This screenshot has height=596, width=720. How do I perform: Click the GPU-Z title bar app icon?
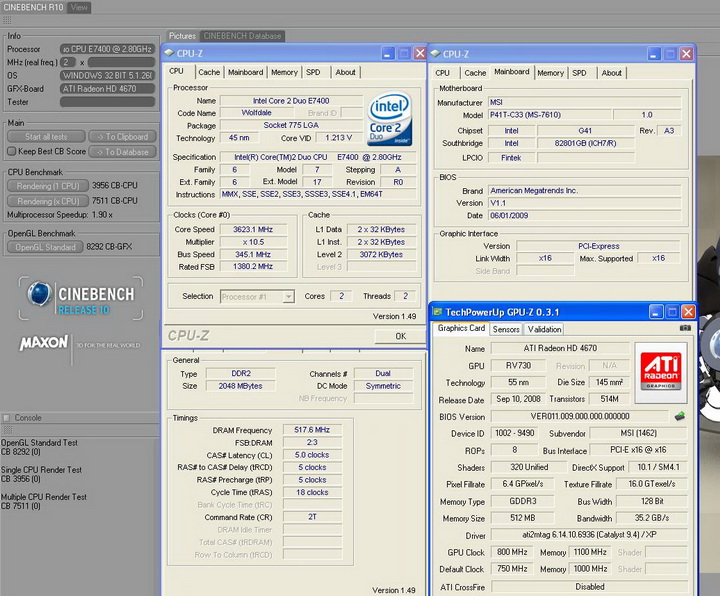point(438,311)
